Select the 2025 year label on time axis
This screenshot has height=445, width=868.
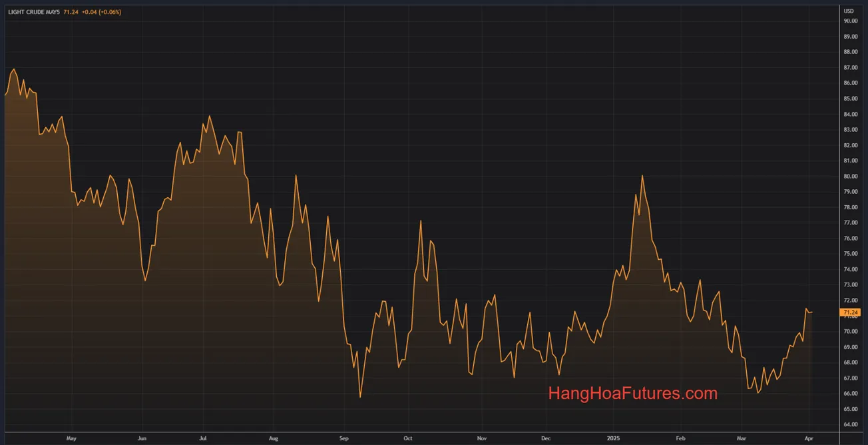coord(614,438)
